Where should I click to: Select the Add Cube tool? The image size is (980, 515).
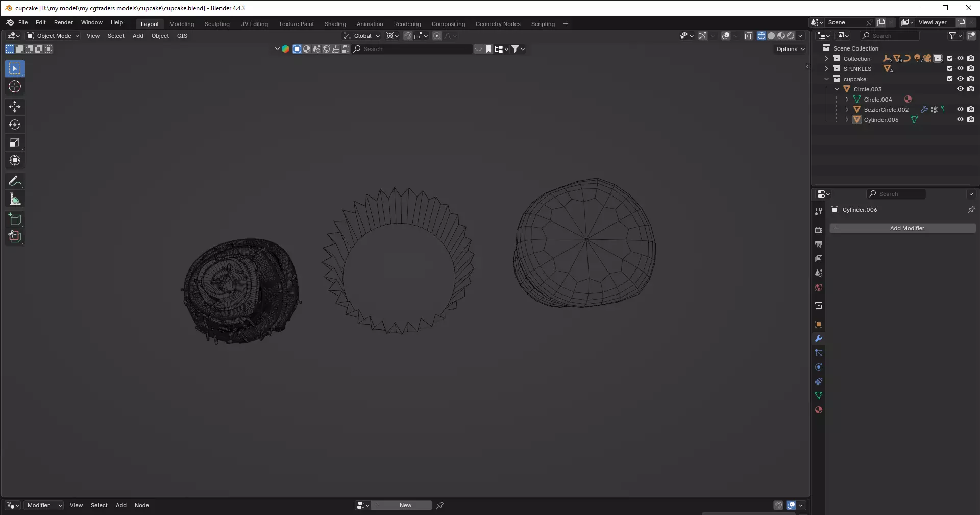(15, 219)
